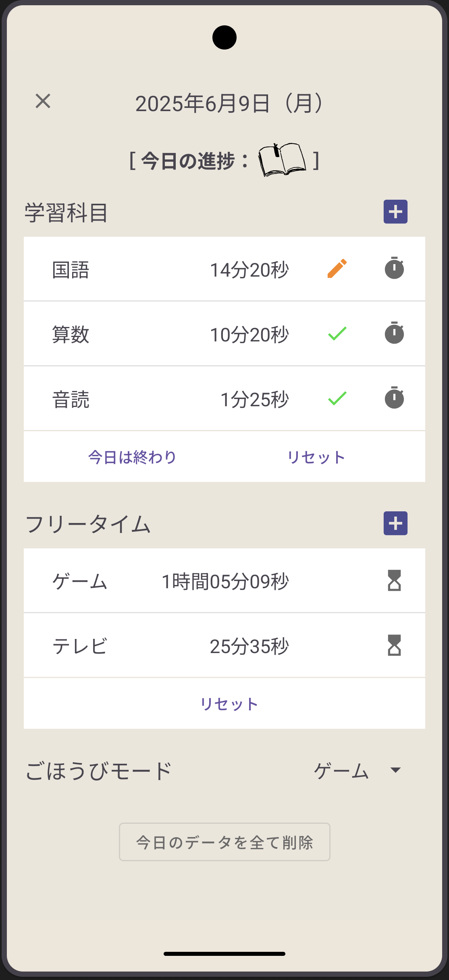449x980 pixels.
Task: Tap the orange pencil icon for 国語
Action: click(x=337, y=269)
